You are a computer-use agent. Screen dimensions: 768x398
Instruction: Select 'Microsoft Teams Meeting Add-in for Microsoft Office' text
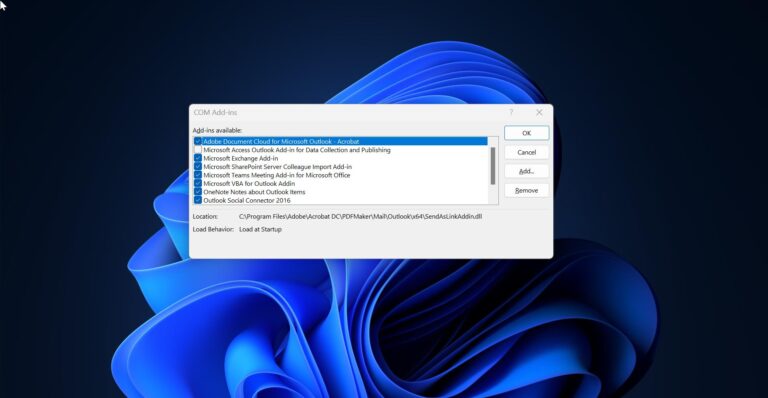click(x=277, y=175)
